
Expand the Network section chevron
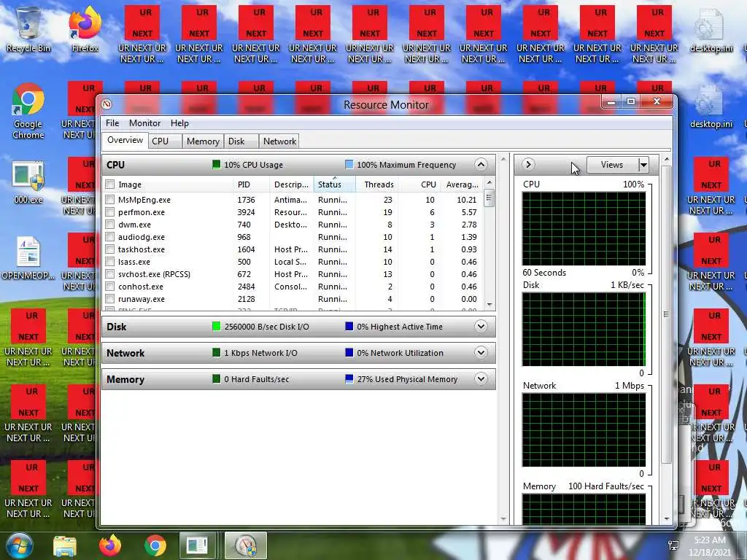pos(481,352)
